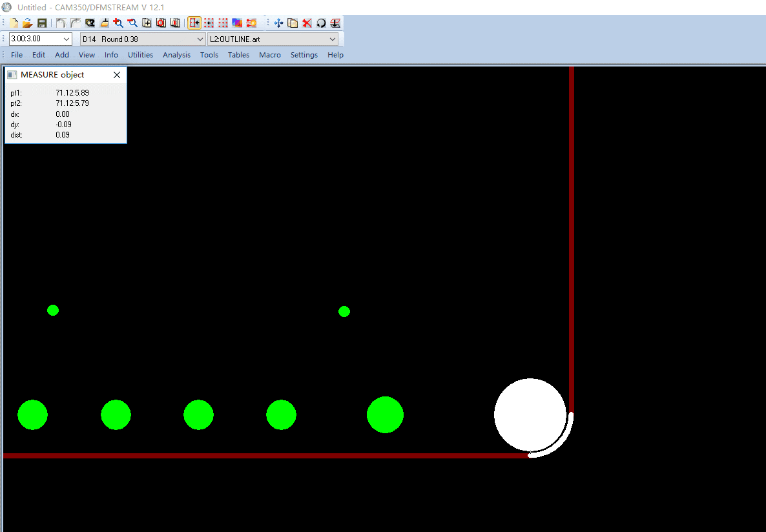Close the MEASURE object panel

pyautogui.click(x=117, y=75)
